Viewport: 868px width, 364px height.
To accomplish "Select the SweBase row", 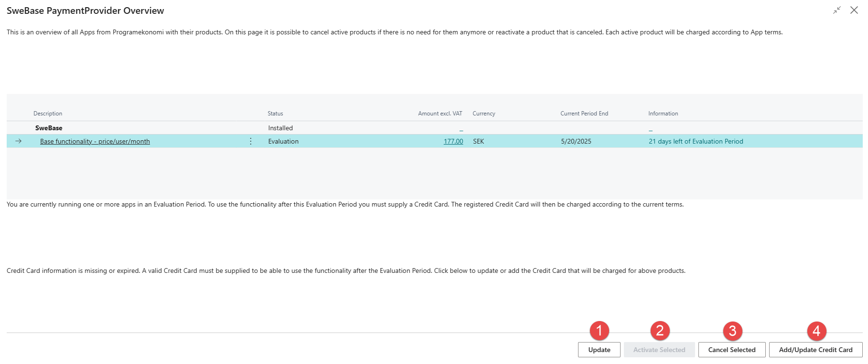I will (435, 128).
